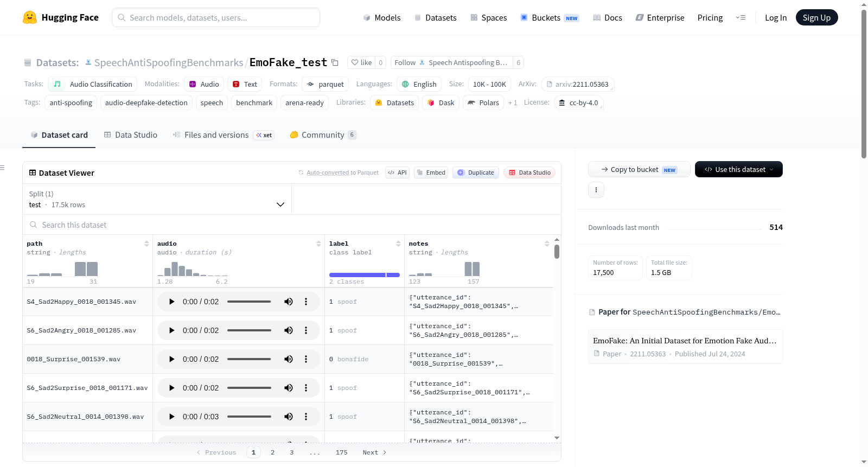
Task: Sort by the notes column
Action: [x=547, y=244]
